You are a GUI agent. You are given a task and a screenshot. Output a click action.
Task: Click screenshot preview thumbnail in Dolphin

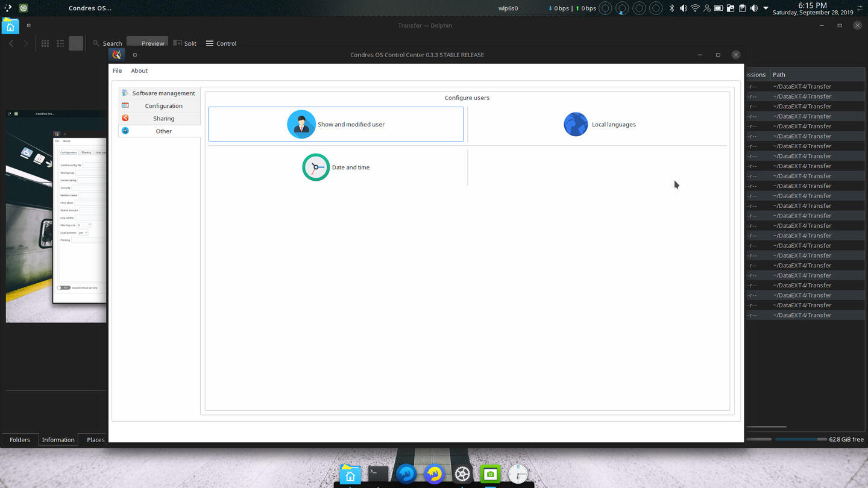56,216
